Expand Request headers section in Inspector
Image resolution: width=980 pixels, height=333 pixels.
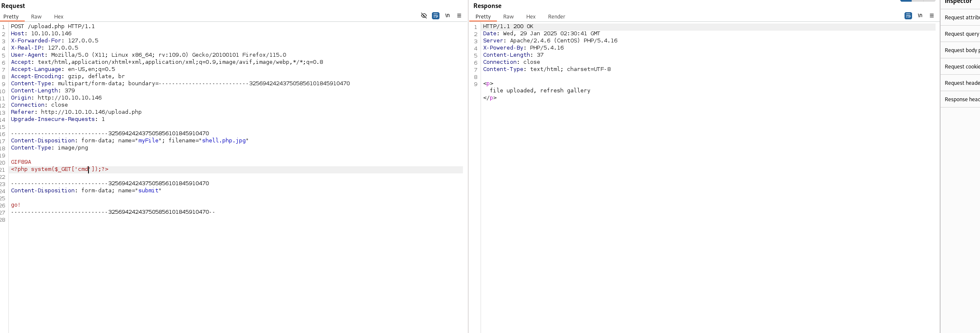coord(961,83)
